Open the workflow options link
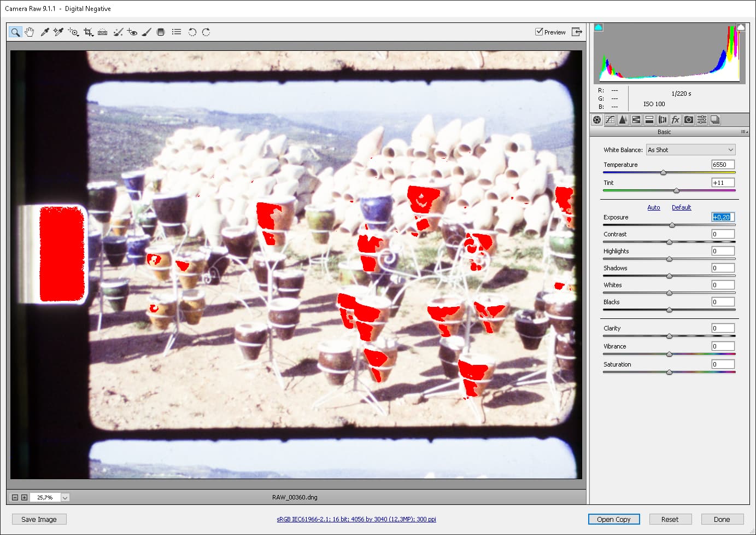Image resolution: width=756 pixels, height=535 pixels. tap(356, 519)
